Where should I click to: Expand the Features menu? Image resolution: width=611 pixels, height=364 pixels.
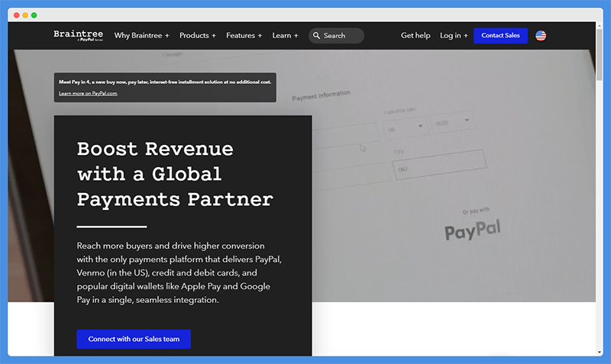click(244, 35)
